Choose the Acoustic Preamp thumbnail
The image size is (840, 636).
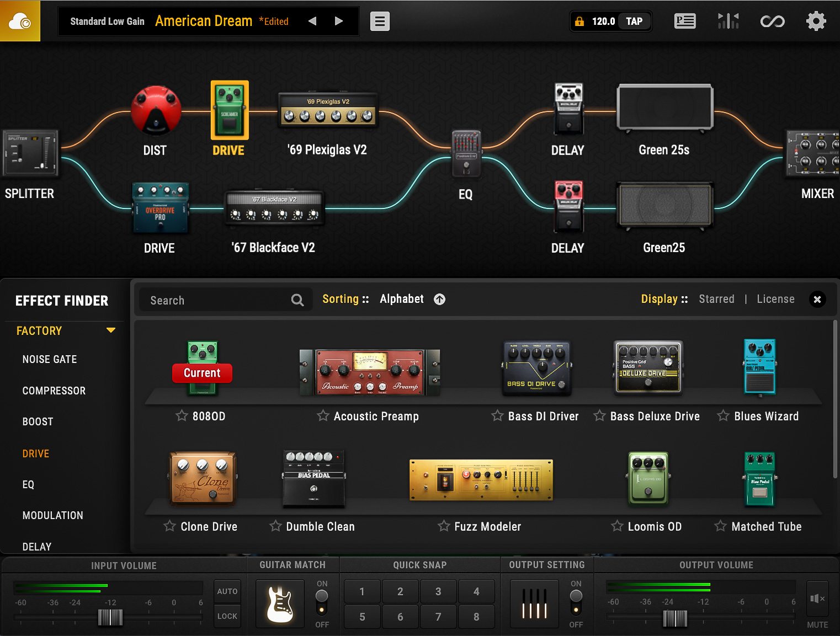click(x=370, y=372)
